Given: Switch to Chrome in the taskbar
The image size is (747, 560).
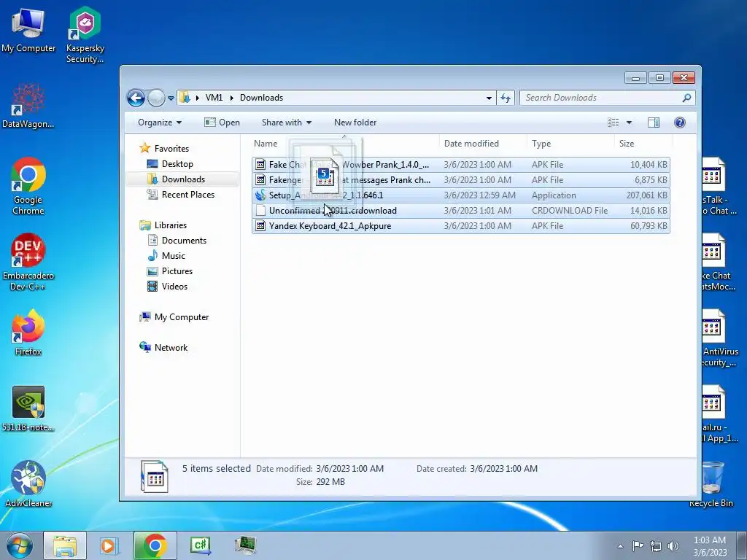Looking at the screenshot, I should point(155,545).
